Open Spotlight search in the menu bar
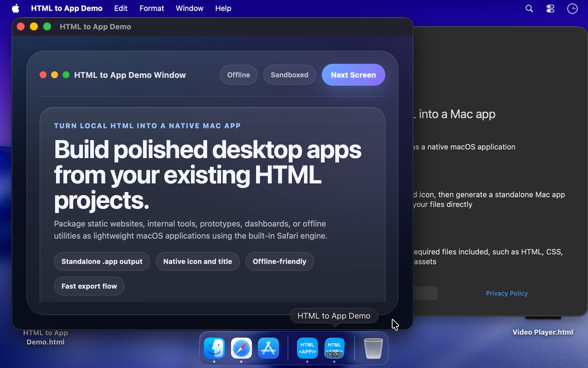Screen dimensions: 588x368 click(x=529, y=8)
